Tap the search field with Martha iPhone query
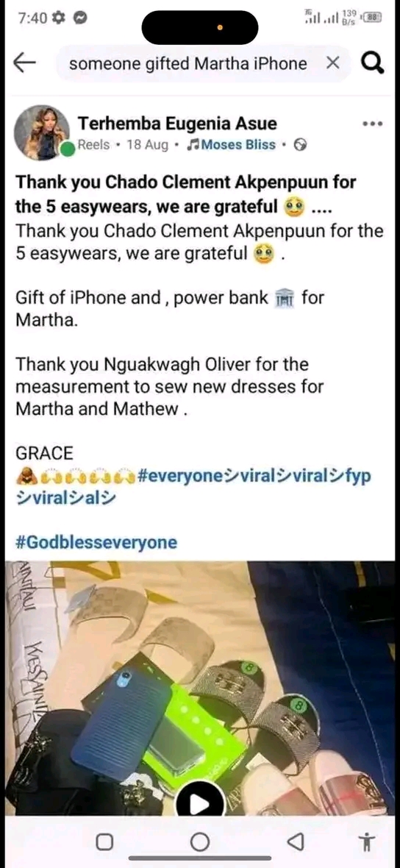The image size is (400, 868). click(x=188, y=64)
